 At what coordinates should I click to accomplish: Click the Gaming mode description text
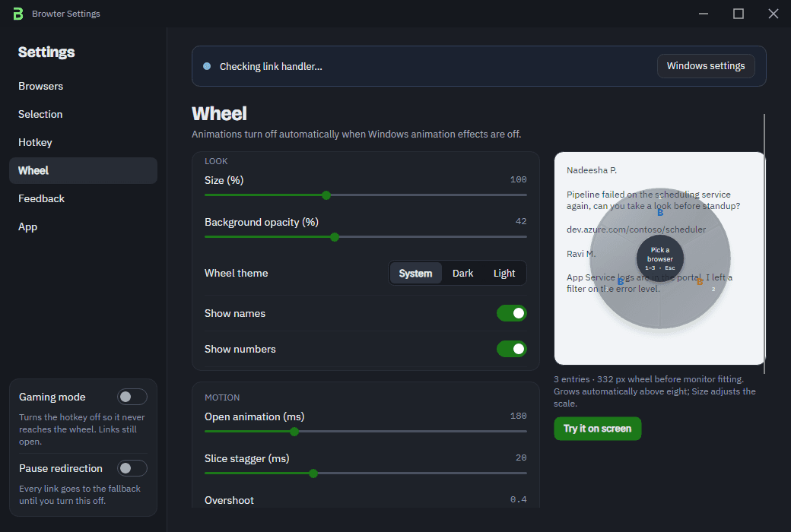click(81, 429)
